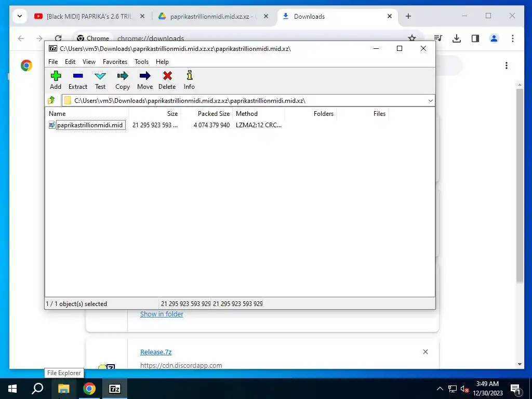Switch to 7-Zip taskbar button
The image size is (532, 399).
click(115, 389)
